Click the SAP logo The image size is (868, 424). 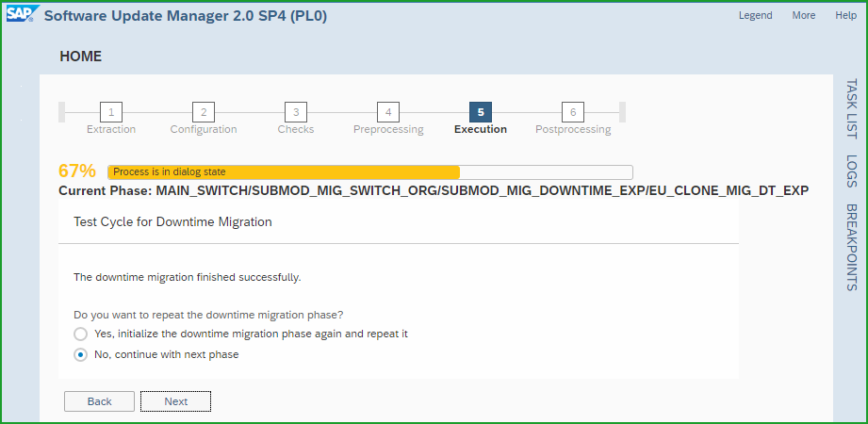pyautogui.click(x=22, y=14)
